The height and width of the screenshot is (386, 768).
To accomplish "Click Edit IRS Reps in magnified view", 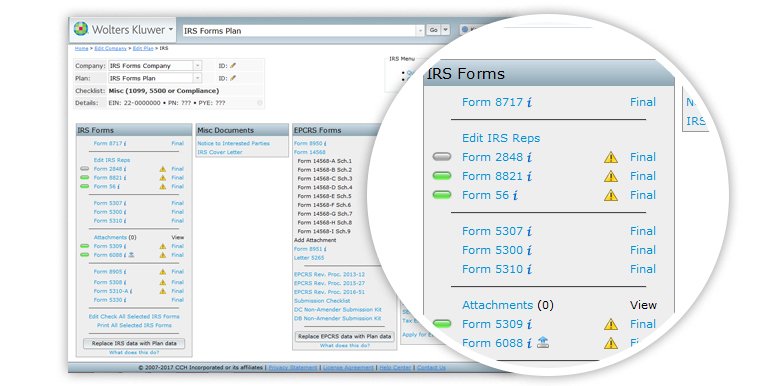I will (501, 138).
